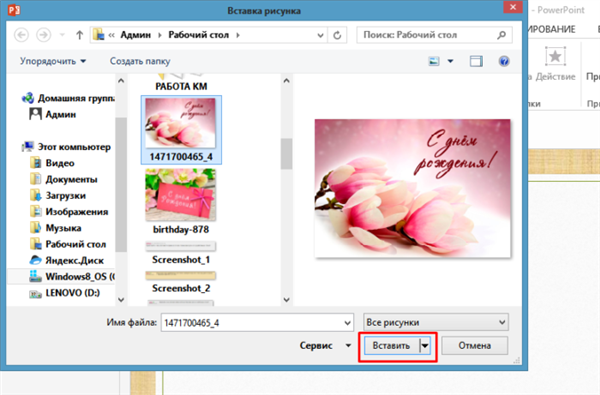Go up one folder level
Image resolution: width=600 pixels, height=395 pixels.
[79, 35]
